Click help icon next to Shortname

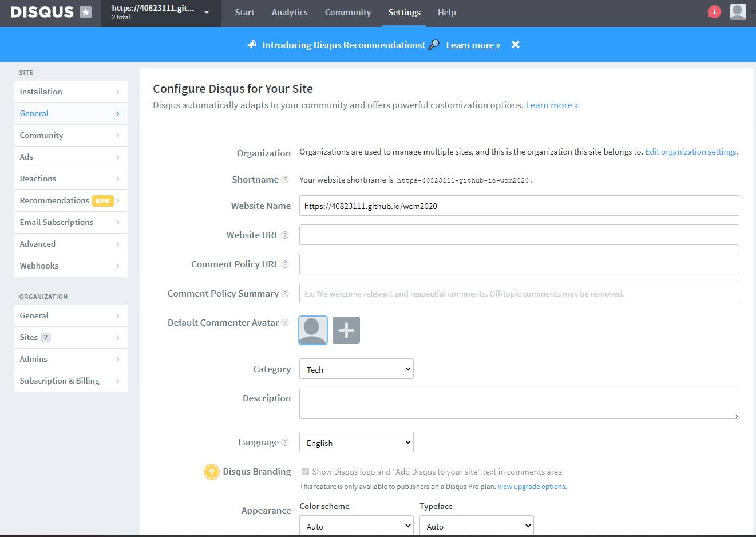pos(285,180)
